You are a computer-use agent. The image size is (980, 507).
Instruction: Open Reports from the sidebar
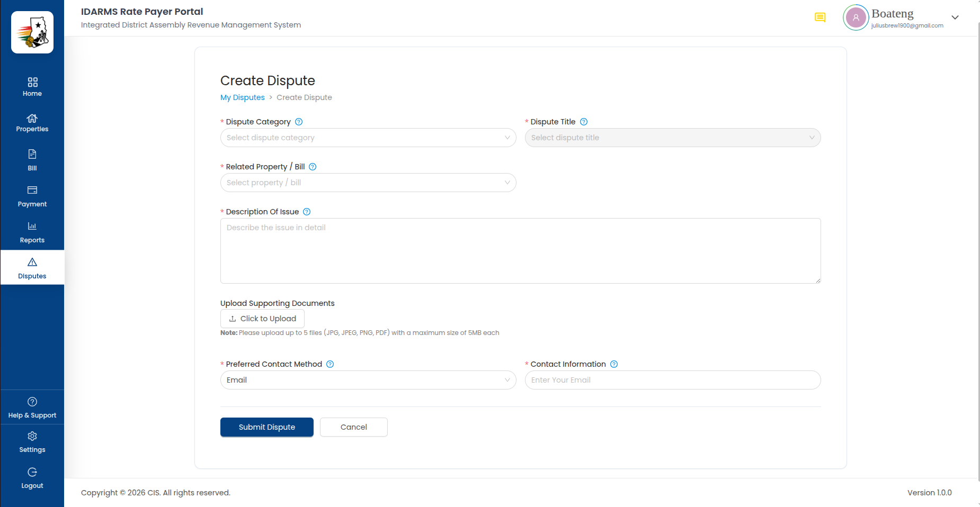pyautogui.click(x=32, y=233)
